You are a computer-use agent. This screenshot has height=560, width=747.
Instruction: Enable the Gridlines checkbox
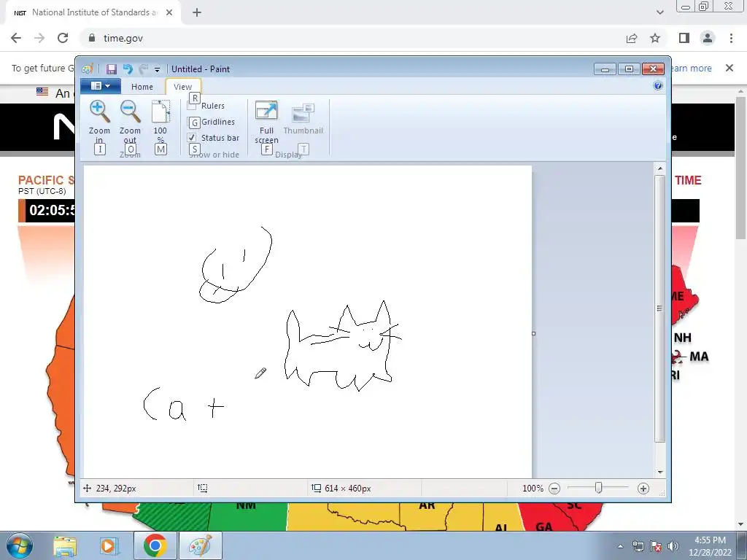pyautogui.click(x=192, y=122)
